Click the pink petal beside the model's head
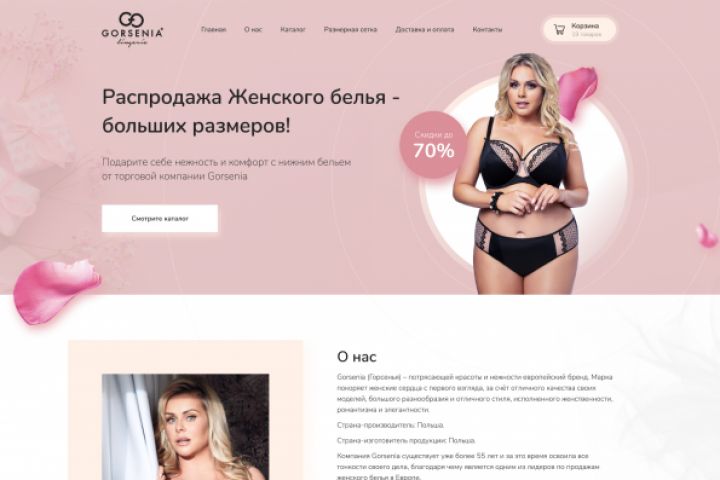720x480 pixels. [577, 92]
